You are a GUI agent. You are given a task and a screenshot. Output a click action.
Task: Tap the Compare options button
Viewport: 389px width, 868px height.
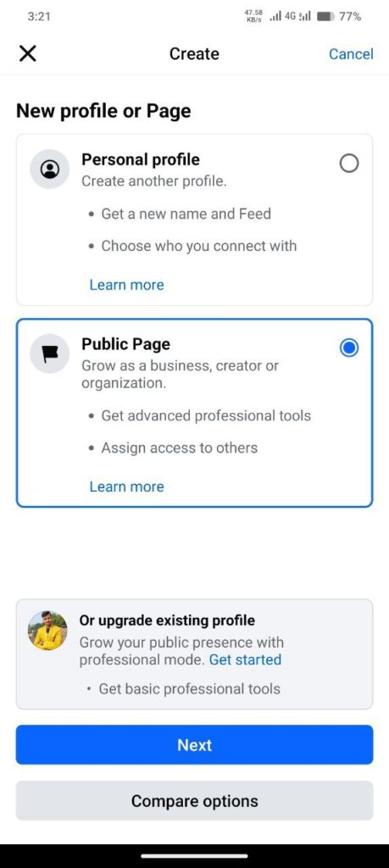pos(194,800)
